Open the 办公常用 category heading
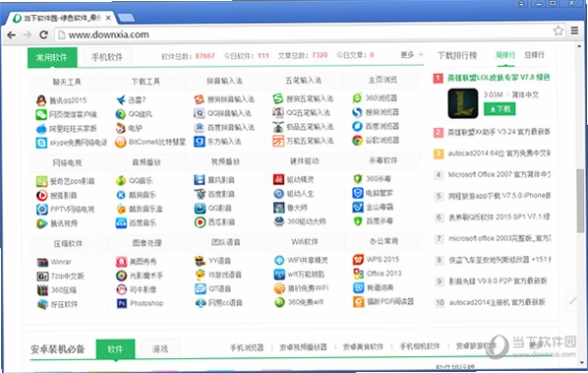The width and height of the screenshot is (588, 373). [383, 241]
